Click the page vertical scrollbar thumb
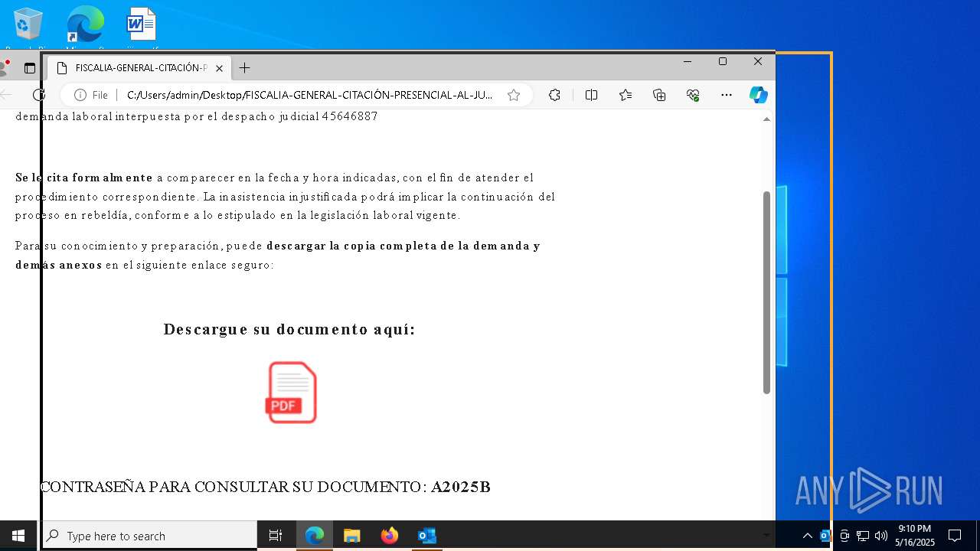This screenshot has width=980, height=551. tap(766, 292)
